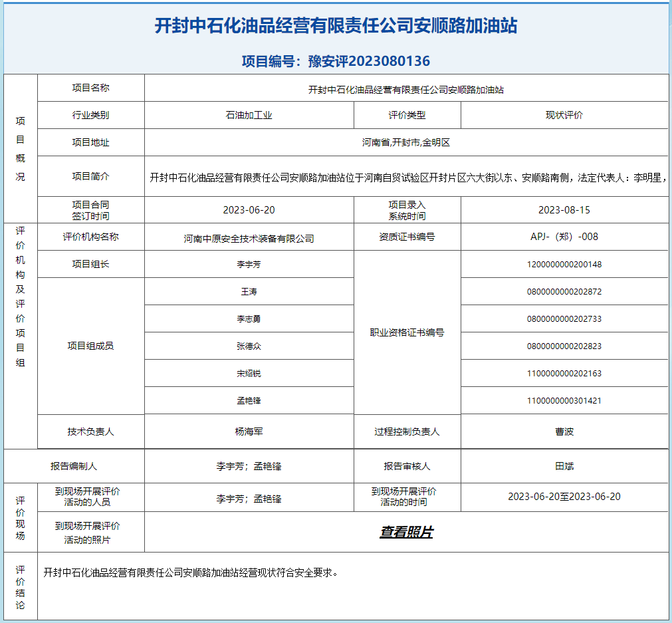Select certificate number 1100000000202163
The image size is (672, 623).
564,374
